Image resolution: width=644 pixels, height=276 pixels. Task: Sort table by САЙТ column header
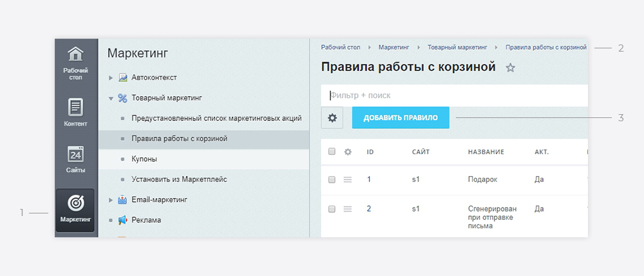tap(421, 152)
